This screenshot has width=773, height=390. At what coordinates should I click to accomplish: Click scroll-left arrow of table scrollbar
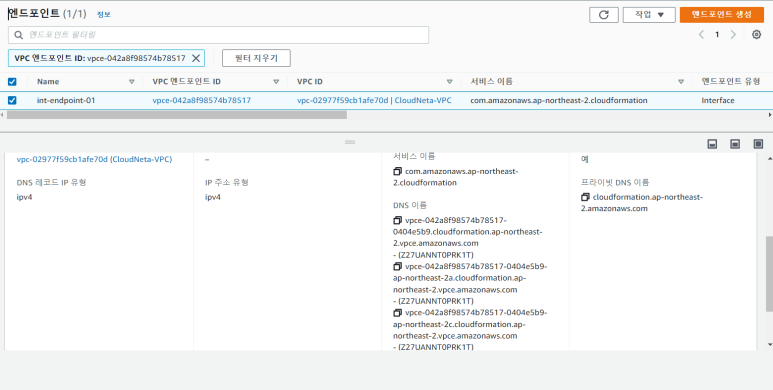(x=2, y=115)
